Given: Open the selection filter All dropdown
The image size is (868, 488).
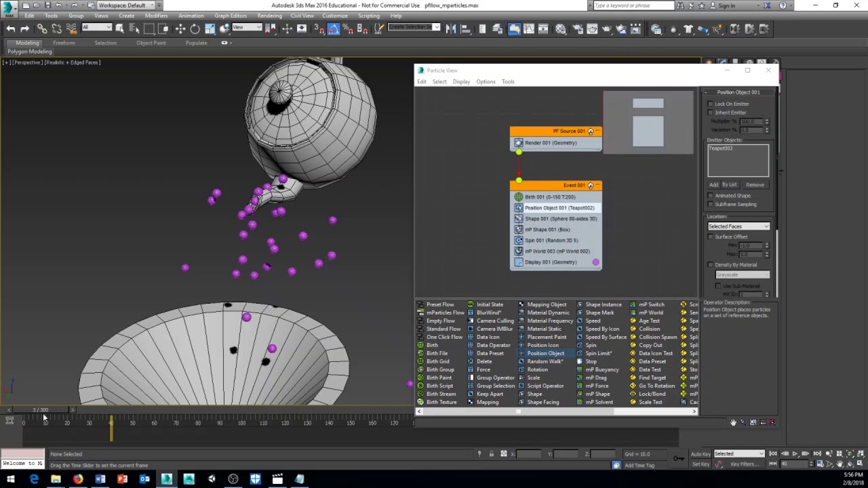Looking at the screenshot, I should point(96,28).
